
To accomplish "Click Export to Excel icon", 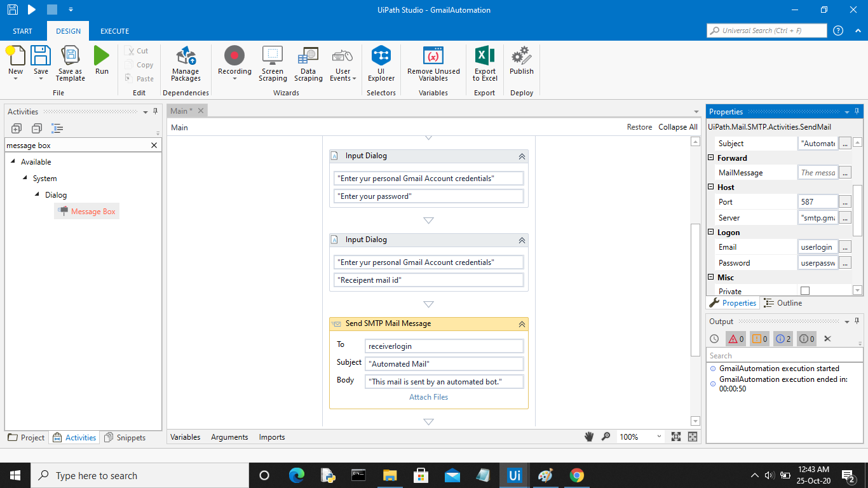I will (485, 56).
